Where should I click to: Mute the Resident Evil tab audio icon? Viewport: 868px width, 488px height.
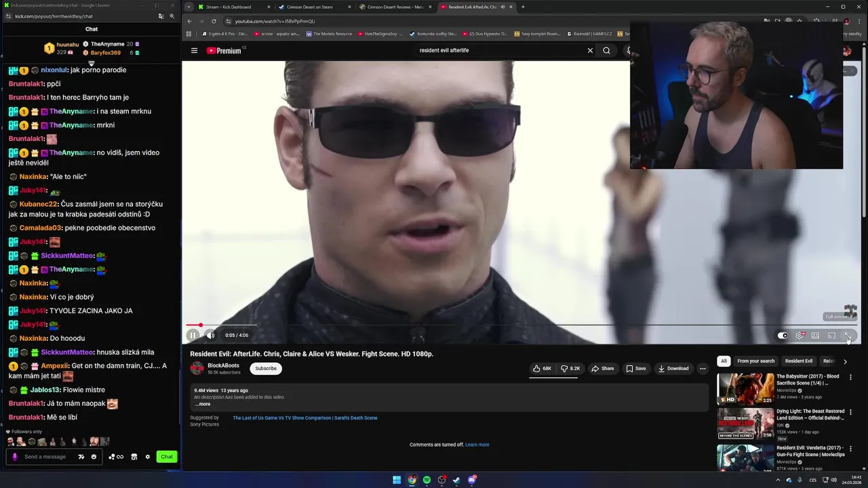tap(502, 7)
